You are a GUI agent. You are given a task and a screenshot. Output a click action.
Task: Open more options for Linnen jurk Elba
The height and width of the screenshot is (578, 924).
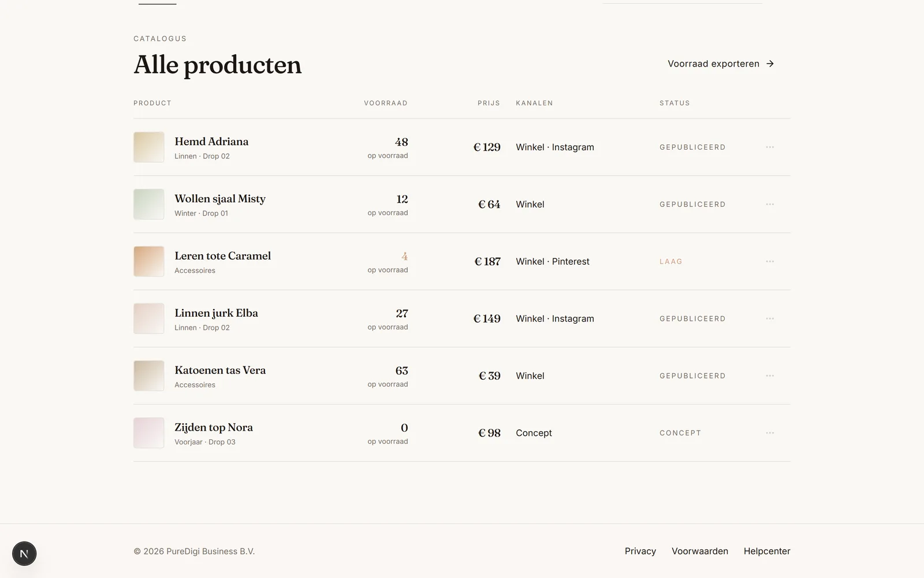point(770,318)
